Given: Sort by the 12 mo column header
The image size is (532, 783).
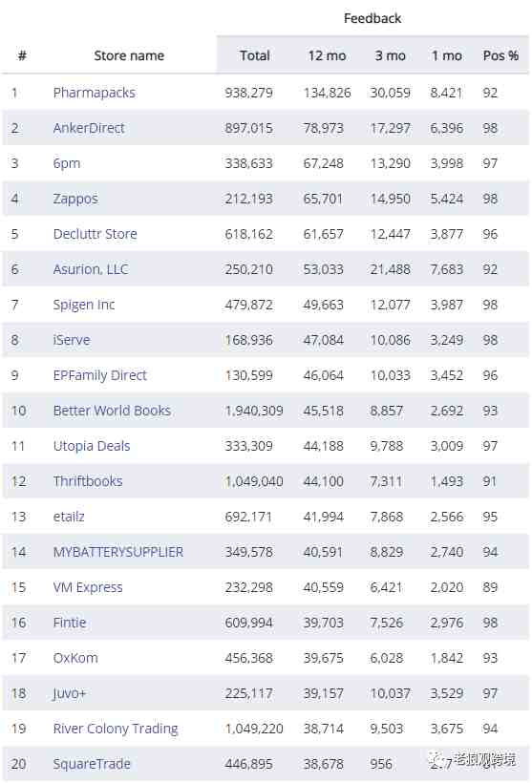Looking at the screenshot, I should coord(327,56).
